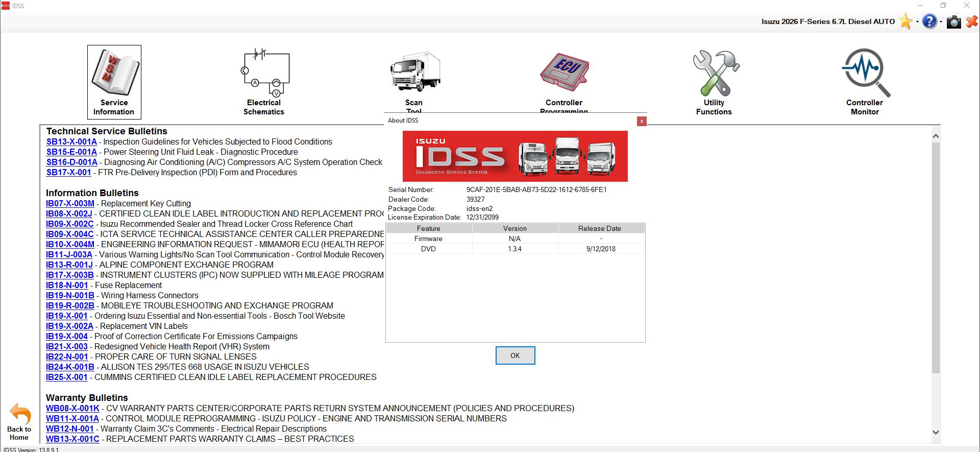Click the favorites star icon
The height and width of the screenshot is (452, 980).
point(905,21)
